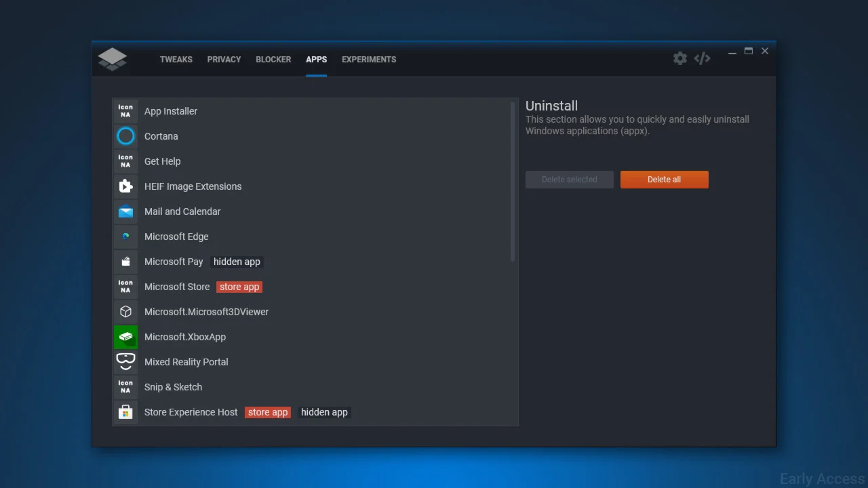Click the app list vertical scrollbar
Viewport: 868px width, 488px height.
tap(513, 182)
